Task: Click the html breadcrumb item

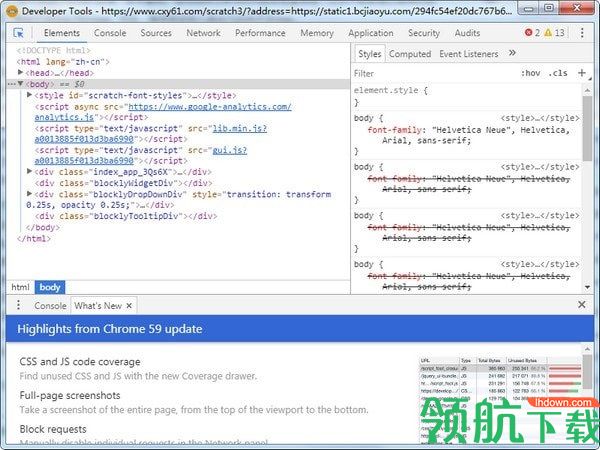Action: 20,287
